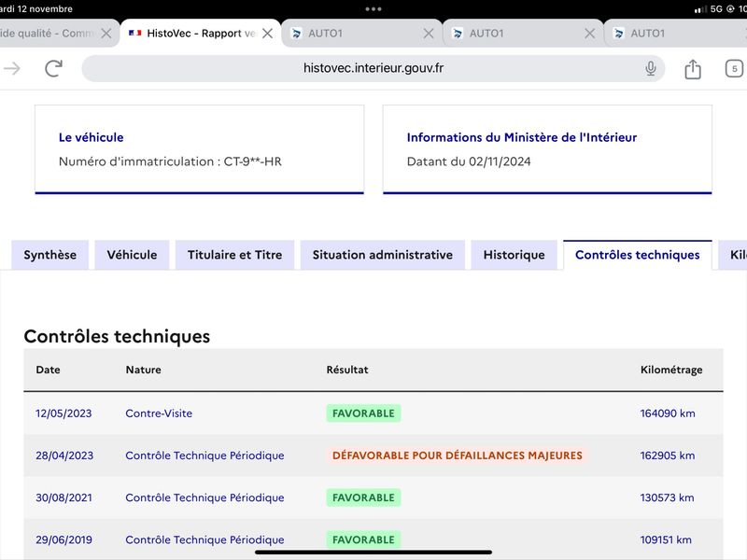Image resolution: width=747 pixels, height=560 pixels.
Task: Click Contrôle Technique Périodique for 28/04/2023
Action: coord(204,455)
